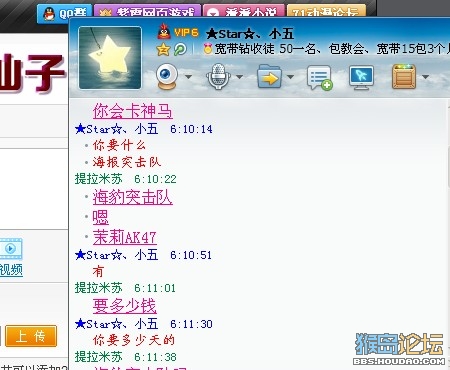Expand applications box dropdown arrow
Screen dimensions: 450x370
425,77
